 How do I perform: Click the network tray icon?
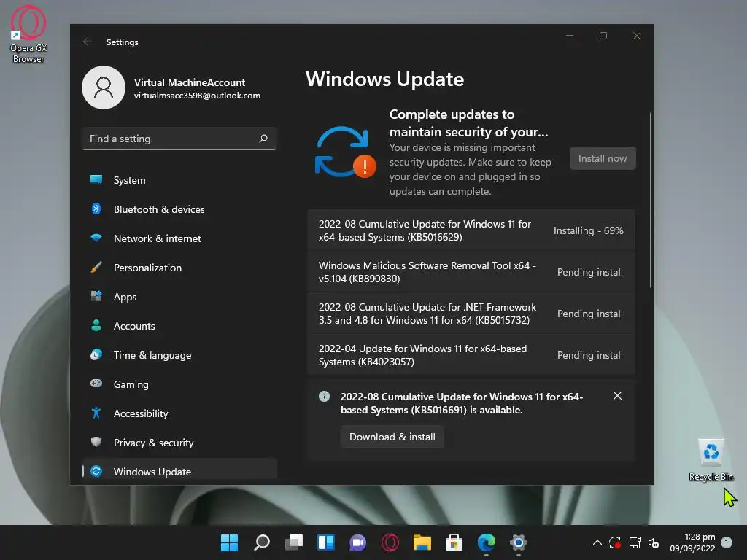[x=635, y=542]
